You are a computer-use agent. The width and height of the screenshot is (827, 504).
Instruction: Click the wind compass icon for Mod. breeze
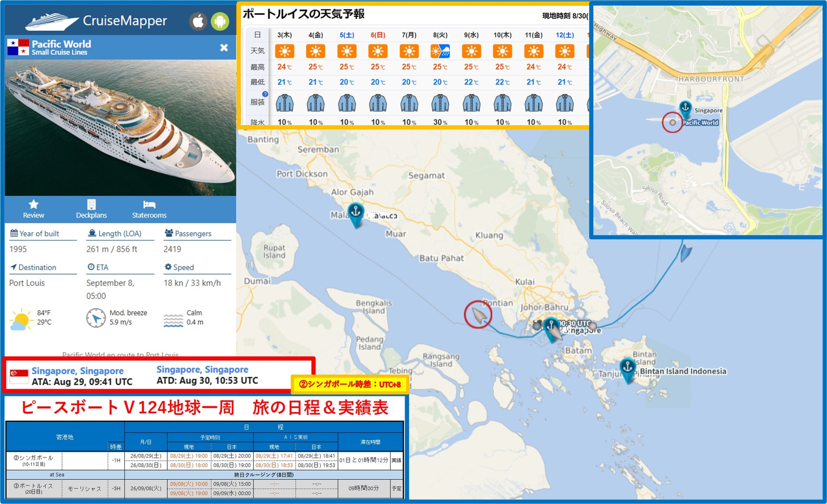tap(96, 318)
